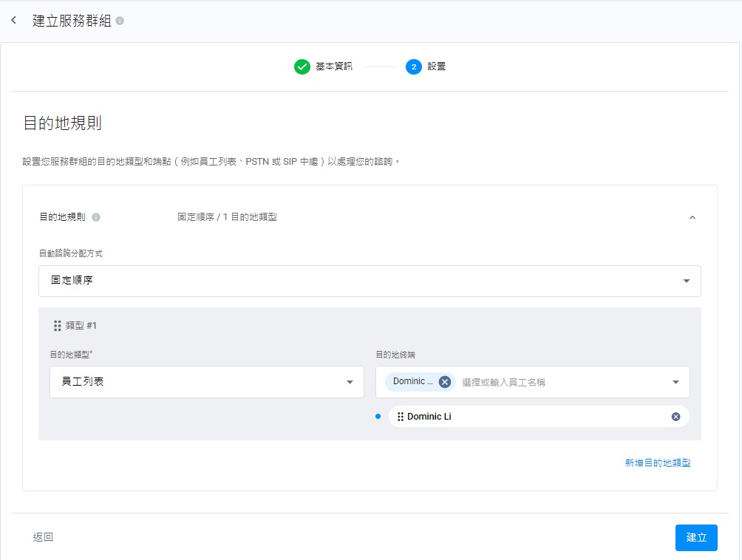The width and height of the screenshot is (742, 560).
Task: Click the 目的地類型 field label
Action: click(71, 355)
